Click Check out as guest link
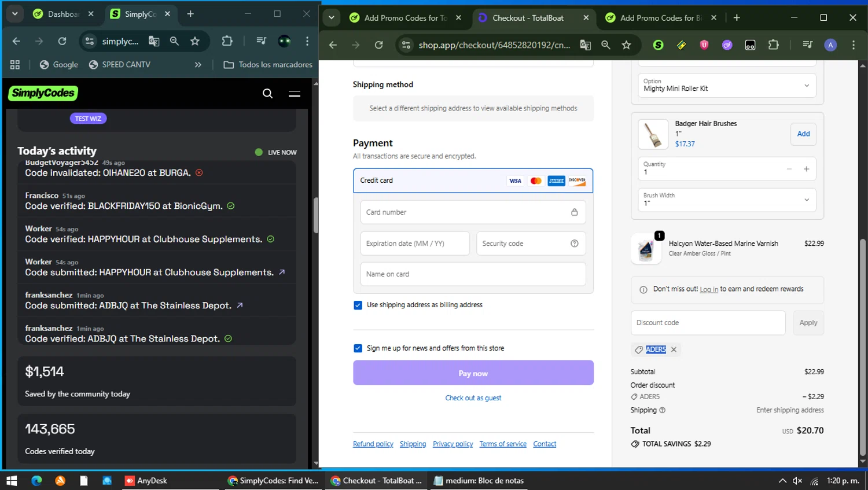Viewport: 868px width, 490px height. (473, 398)
